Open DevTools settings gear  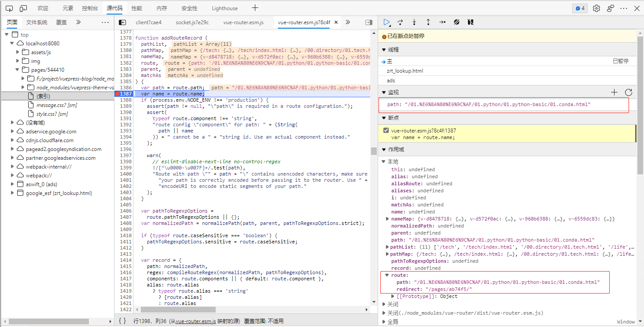tap(596, 8)
